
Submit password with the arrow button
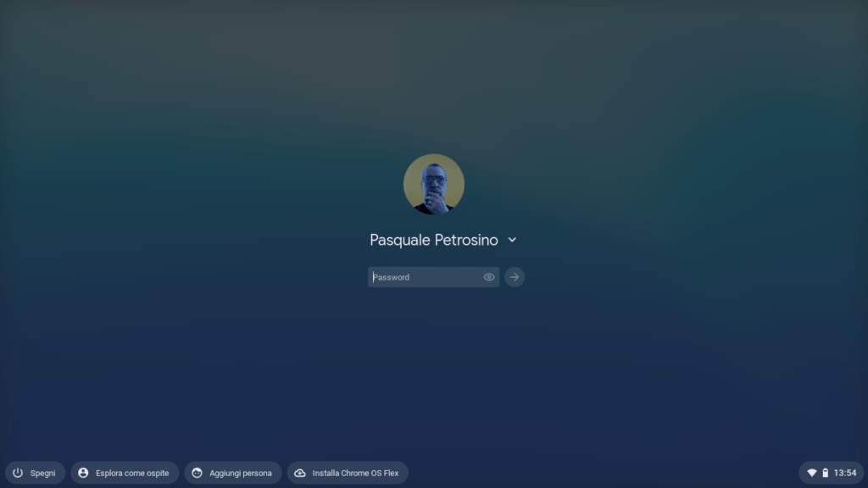[x=515, y=277]
